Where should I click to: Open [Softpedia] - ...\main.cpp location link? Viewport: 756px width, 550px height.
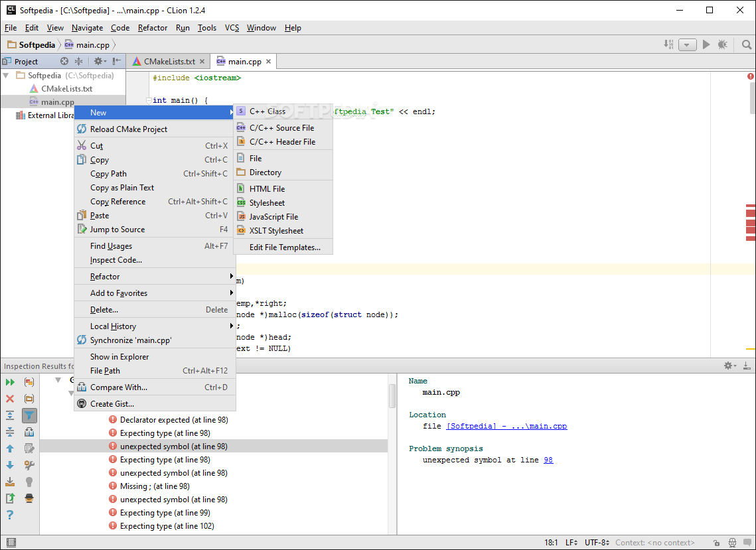(x=506, y=426)
